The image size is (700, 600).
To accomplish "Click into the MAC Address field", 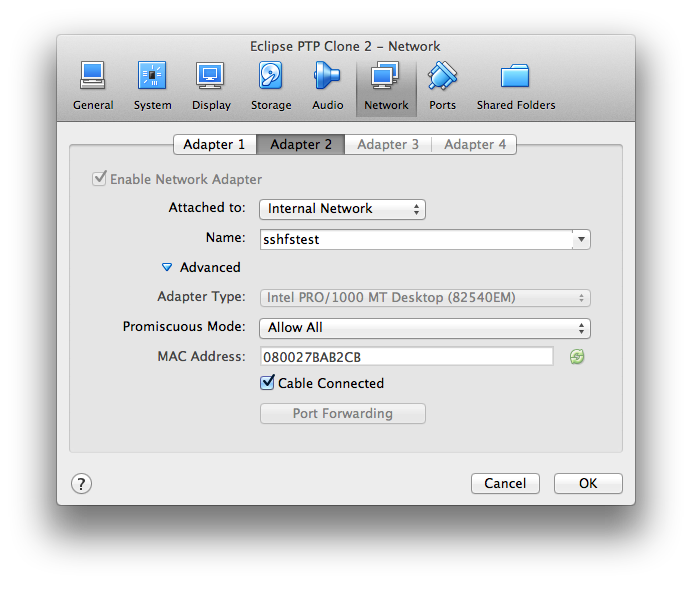I will point(406,357).
